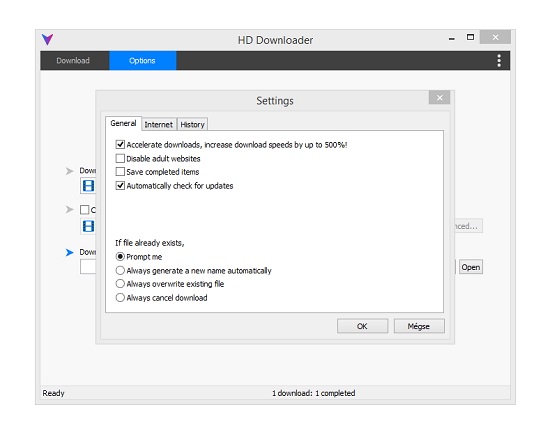Minimize the HD Downloader window
Viewport: 550px width, 430px height.
452,38
